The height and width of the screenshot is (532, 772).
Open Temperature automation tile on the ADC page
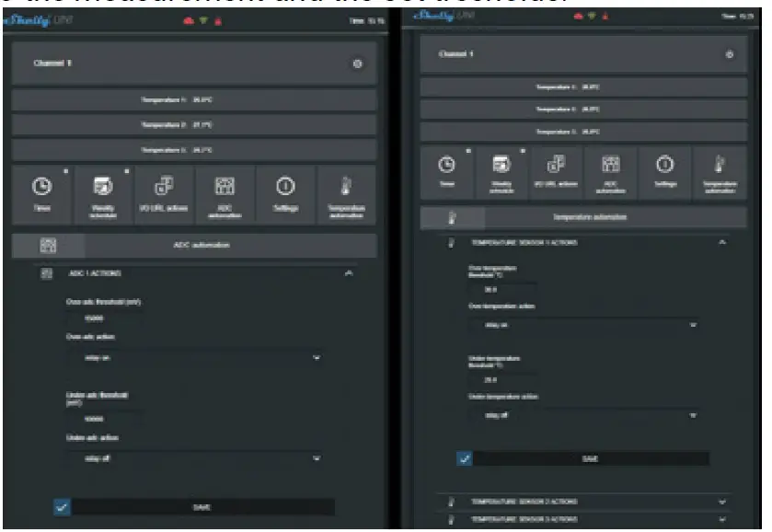pyautogui.click(x=346, y=195)
